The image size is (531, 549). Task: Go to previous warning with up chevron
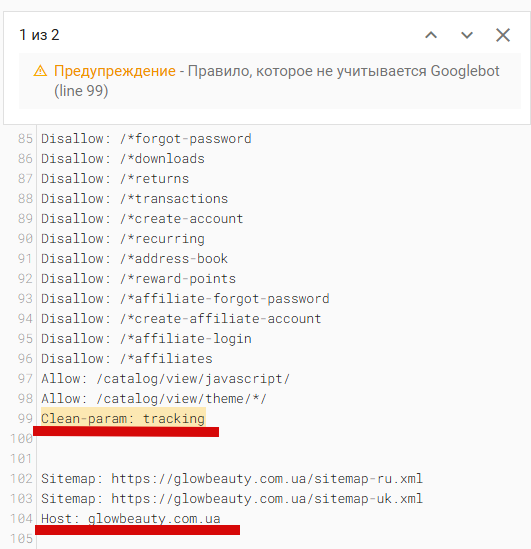(431, 35)
